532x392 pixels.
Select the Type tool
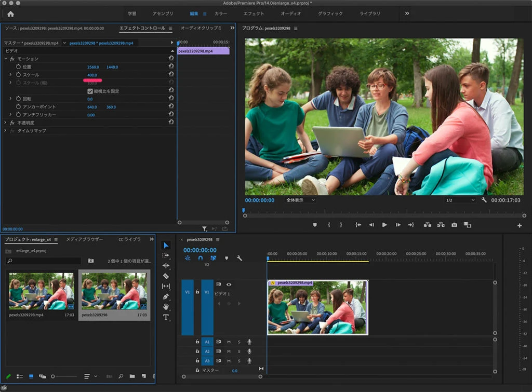click(x=166, y=317)
